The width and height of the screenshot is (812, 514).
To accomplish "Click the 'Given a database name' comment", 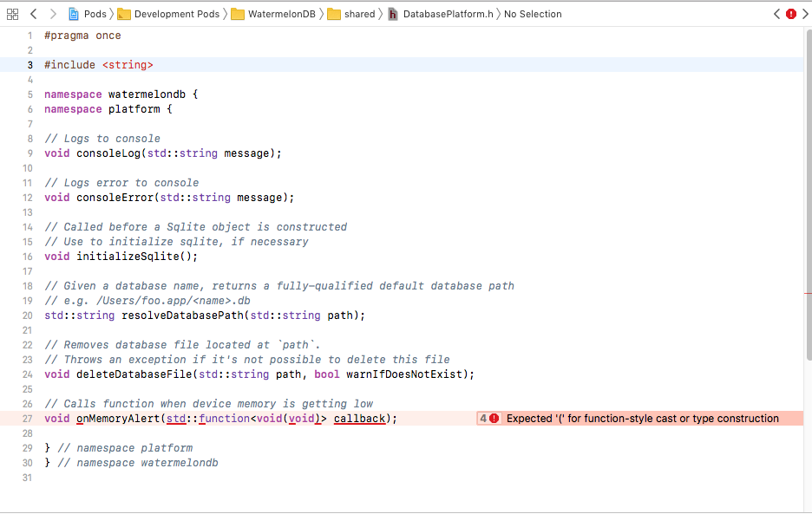I will click(279, 286).
